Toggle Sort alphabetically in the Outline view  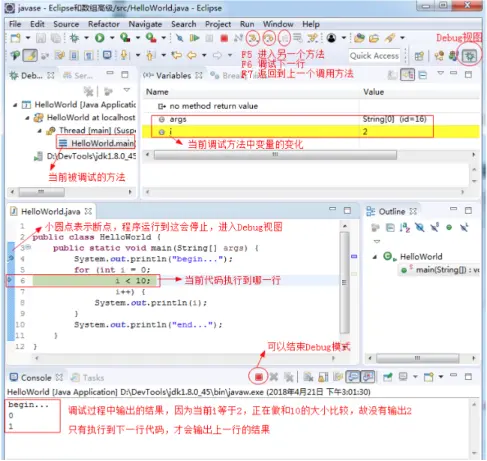[x=405, y=228]
